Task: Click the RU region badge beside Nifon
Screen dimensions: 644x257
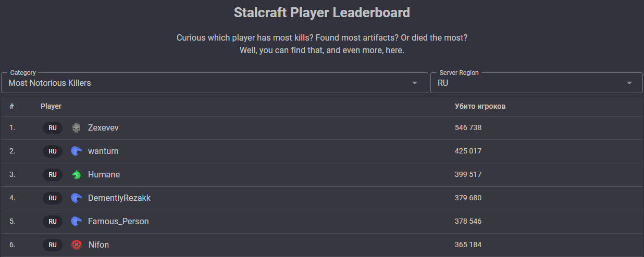Action: pyautogui.click(x=53, y=245)
